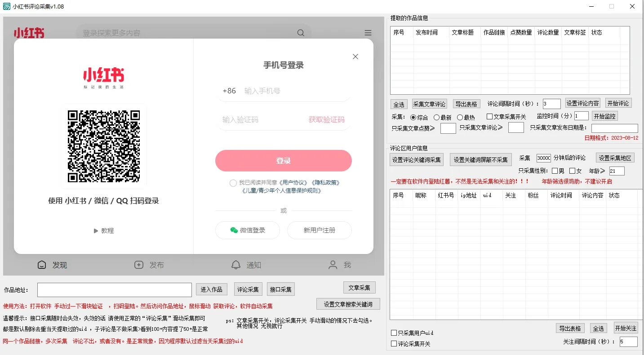The image size is (644, 355).
Task: Open the 通知 bottom tab
Action: [246, 265]
